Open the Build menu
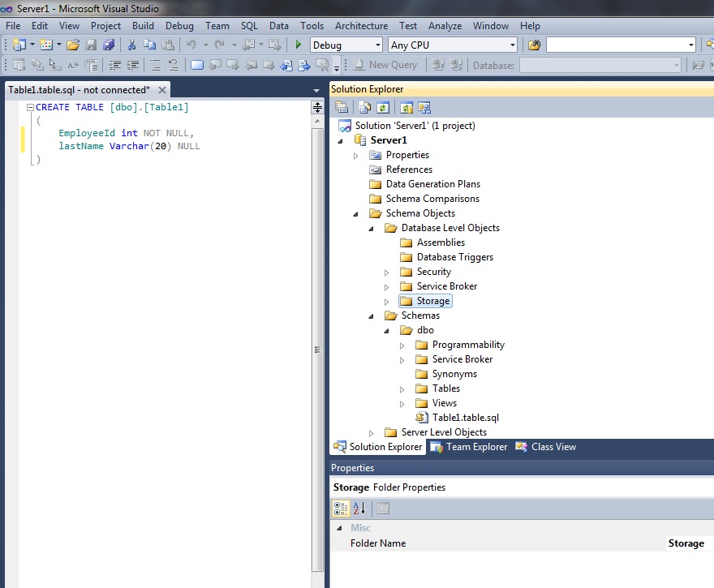This screenshot has height=588, width=714. pyautogui.click(x=143, y=26)
